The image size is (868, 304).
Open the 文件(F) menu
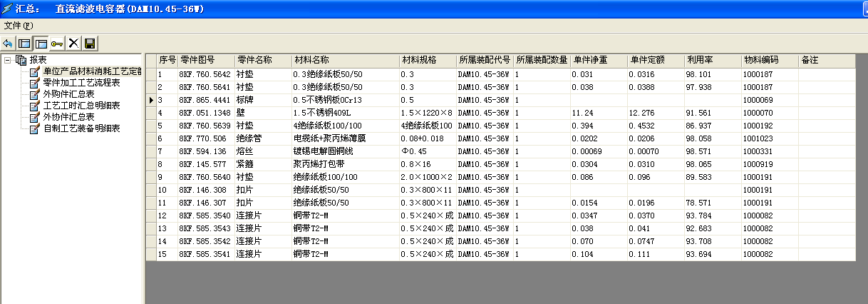point(19,26)
